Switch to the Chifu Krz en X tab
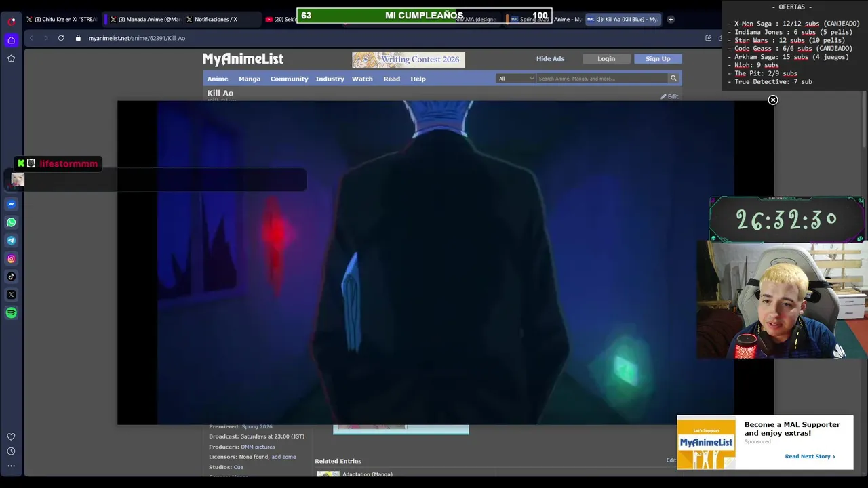Image resolution: width=868 pixels, height=488 pixels. [61, 20]
